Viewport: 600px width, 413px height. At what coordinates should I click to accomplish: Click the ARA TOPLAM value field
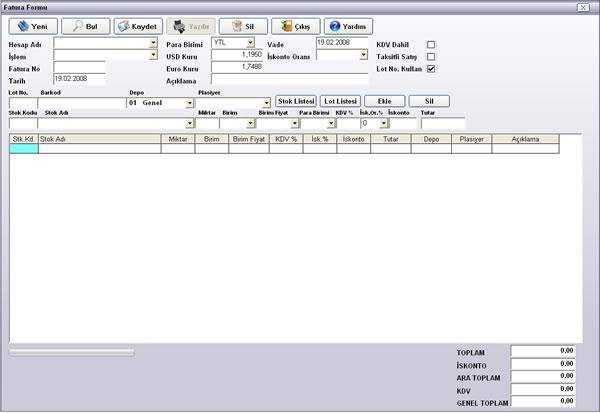(x=543, y=376)
